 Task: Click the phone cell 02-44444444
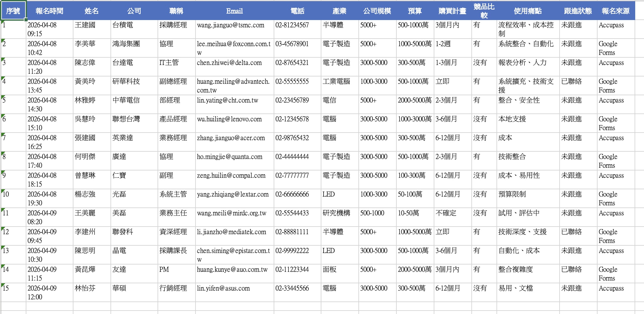[x=297, y=161]
